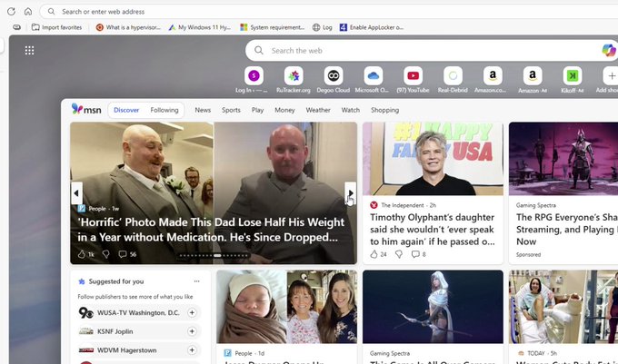618x364 pixels.
Task: Click the carousel pagination dots
Action: [x=214, y=255]
